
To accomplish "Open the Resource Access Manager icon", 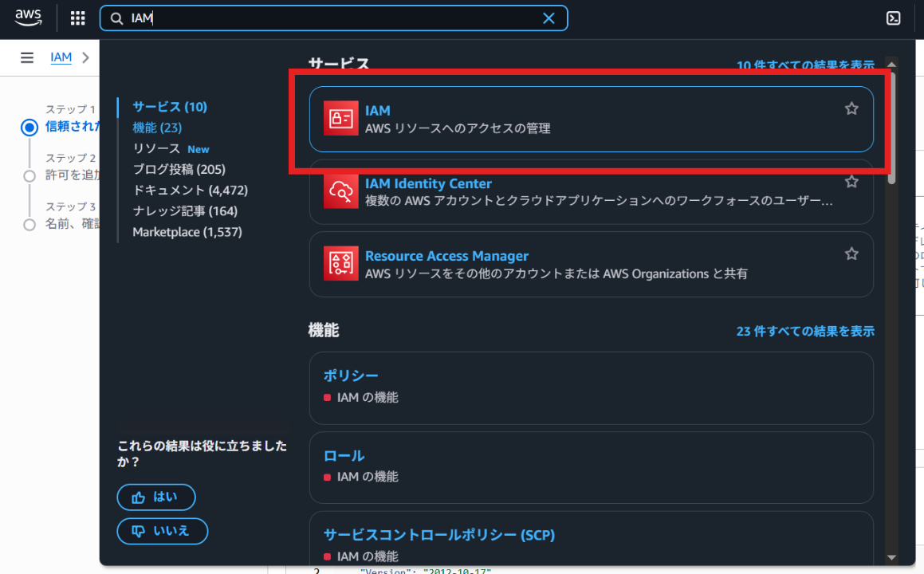I will pyautogui.click(x=340, y=263).
